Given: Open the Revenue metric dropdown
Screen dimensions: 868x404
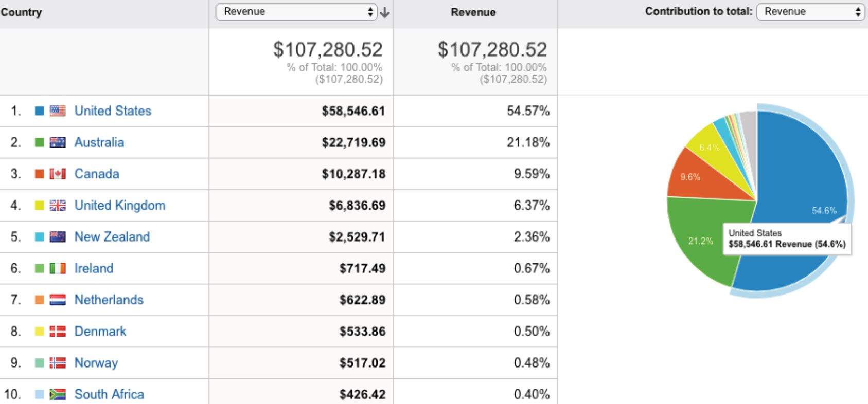Looking at the screenshot, I should pyautogui.click(x=296, y=12).
